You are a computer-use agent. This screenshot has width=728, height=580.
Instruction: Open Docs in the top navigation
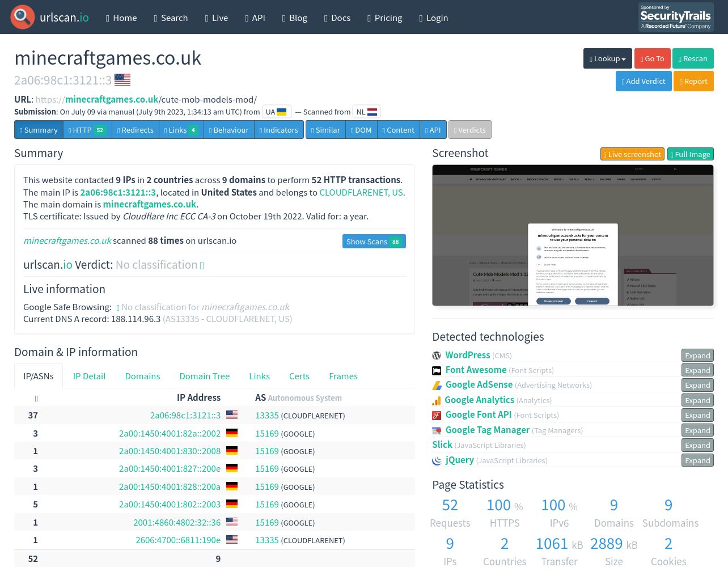pyautogui.click(x=337, y=18)
